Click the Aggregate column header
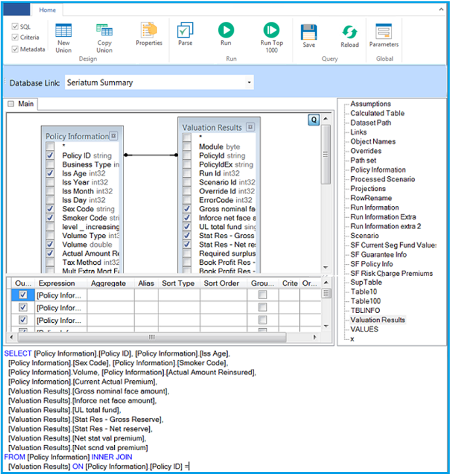Screen dimensions: 451x476 (108, 283)
